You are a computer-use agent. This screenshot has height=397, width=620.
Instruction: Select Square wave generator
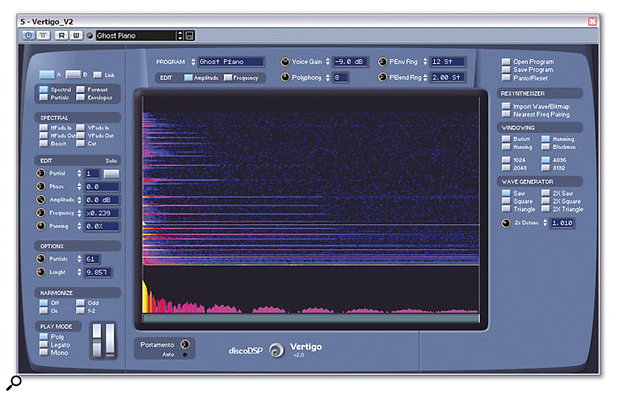coord(506,201)
